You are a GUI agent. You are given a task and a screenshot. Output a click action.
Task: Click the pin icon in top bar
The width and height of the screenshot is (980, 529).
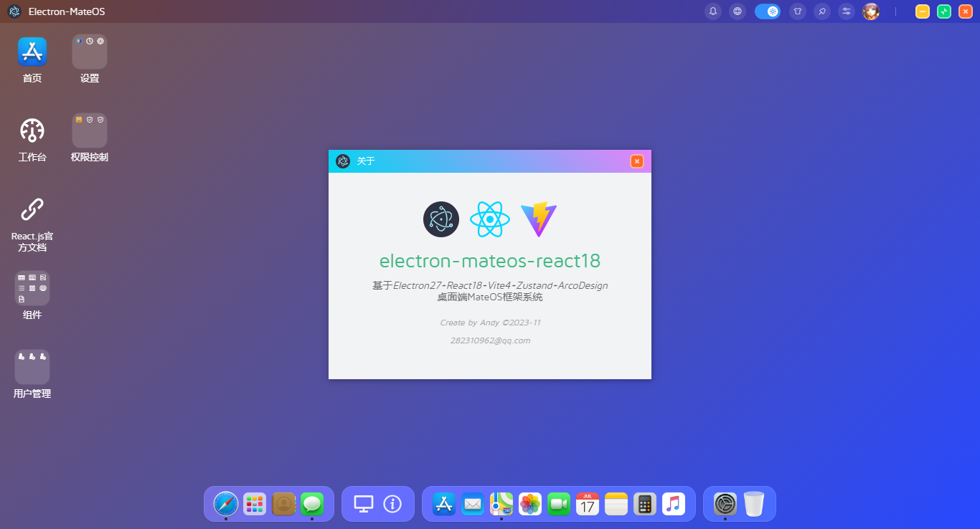(822, 11)
